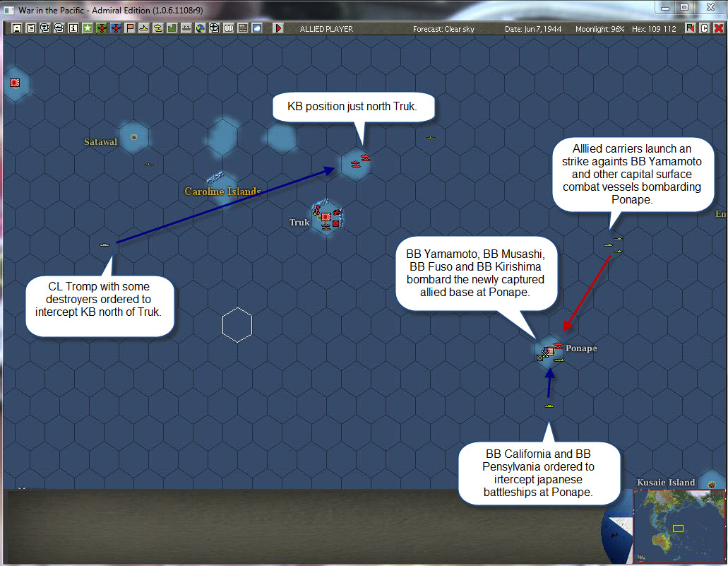
Task: Select the Japanese base in top-left corner
Action: click(15, 83)
